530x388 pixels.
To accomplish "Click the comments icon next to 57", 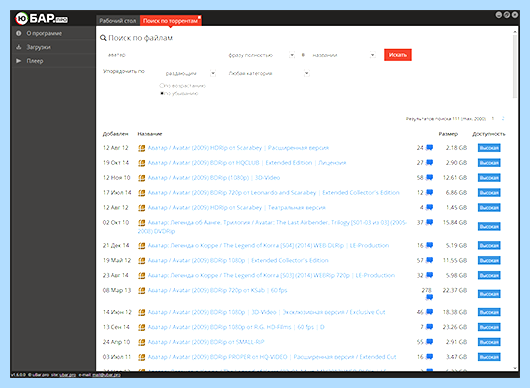I will (429, 260).
